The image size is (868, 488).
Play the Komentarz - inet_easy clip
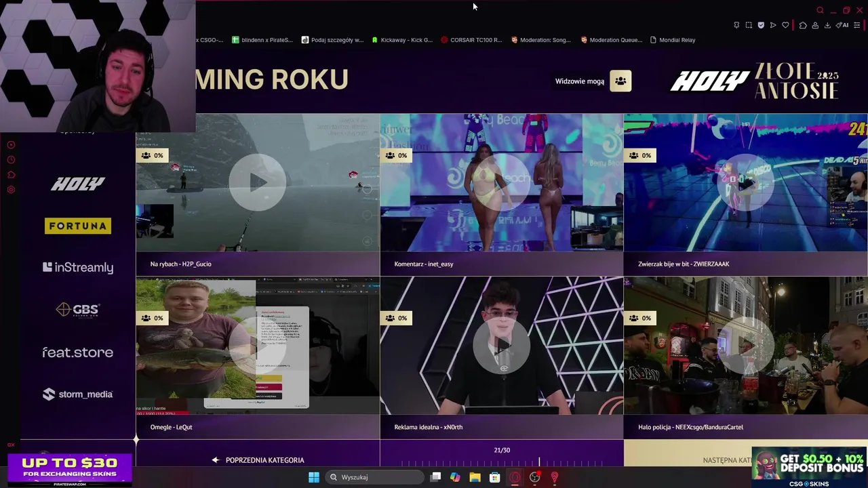point(501,182)
